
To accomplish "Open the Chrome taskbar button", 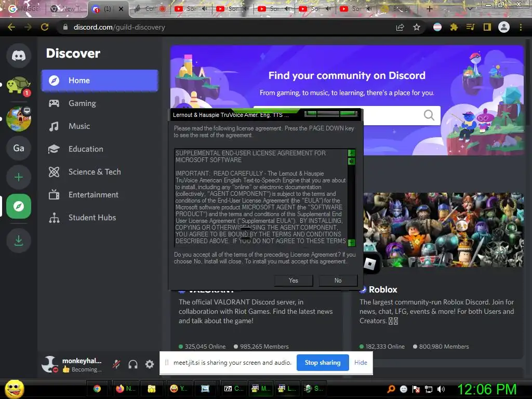I will 97,389.
